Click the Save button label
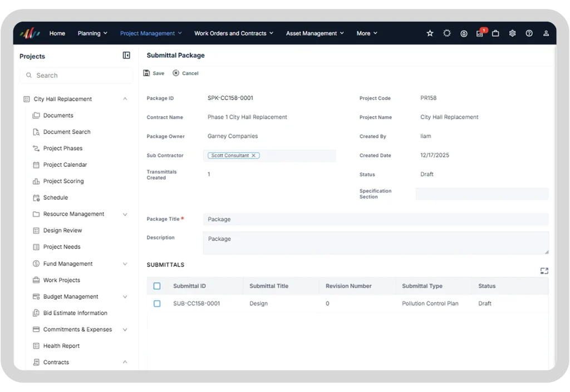 click(x=159, y=73)
